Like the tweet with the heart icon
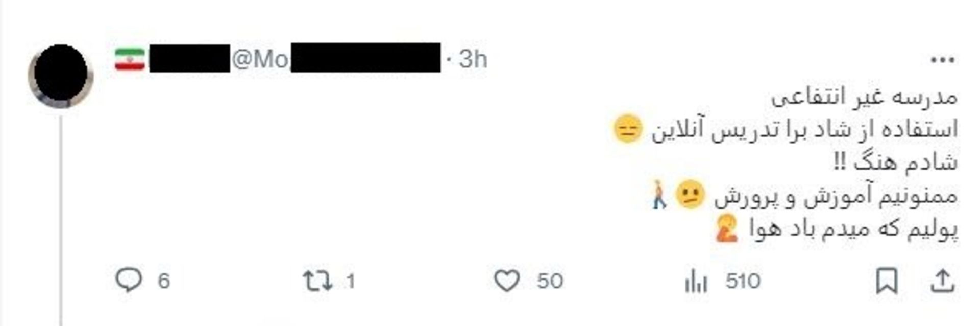Viewport: 980px width, 326px height. coord(507,281)
